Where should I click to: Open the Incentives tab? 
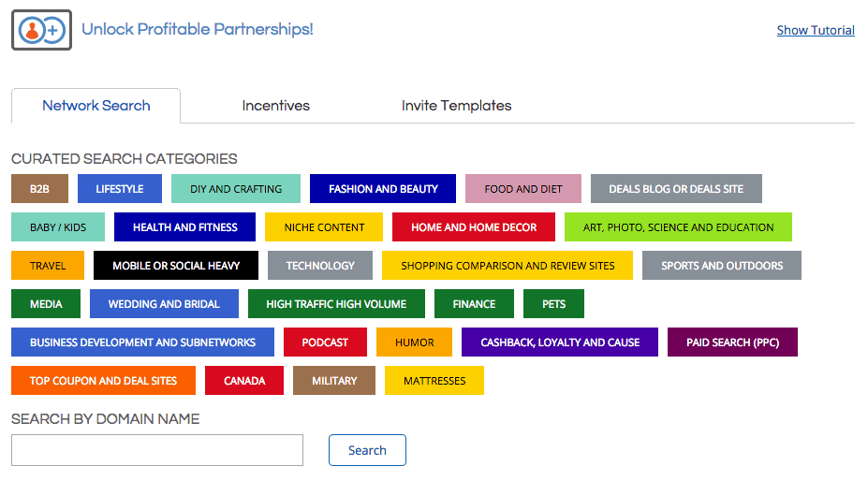[275, 106]
